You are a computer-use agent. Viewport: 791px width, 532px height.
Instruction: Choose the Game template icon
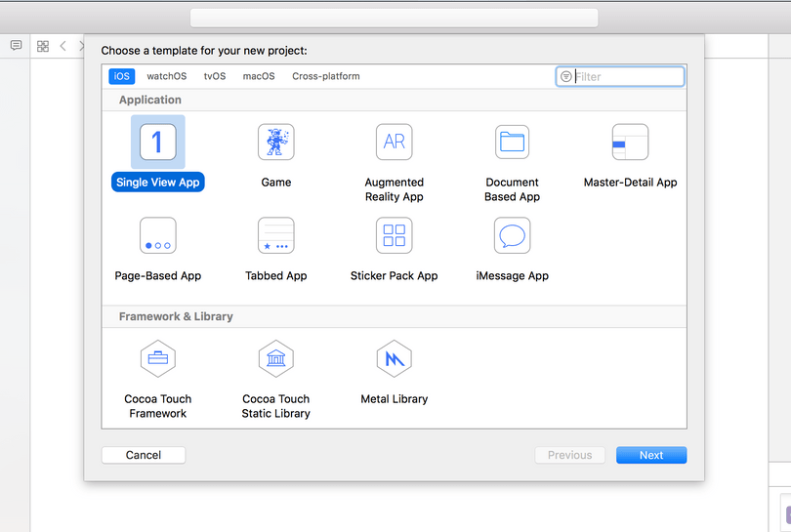pos(276,142)
